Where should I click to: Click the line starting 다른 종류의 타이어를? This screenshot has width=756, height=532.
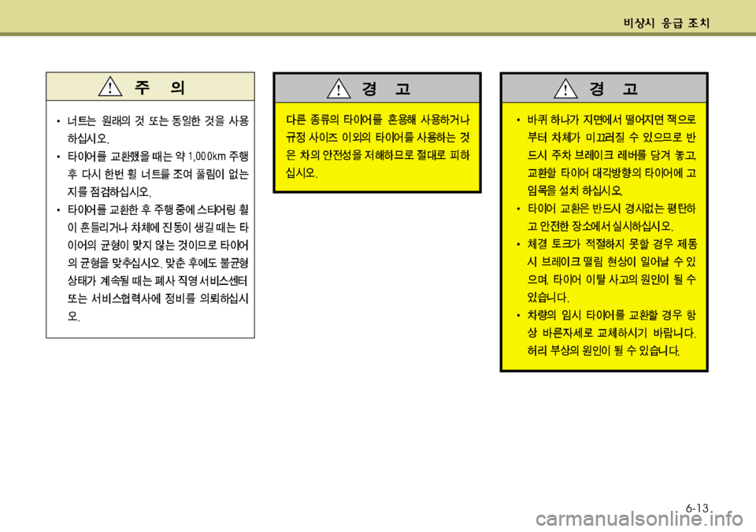(378, 120)
